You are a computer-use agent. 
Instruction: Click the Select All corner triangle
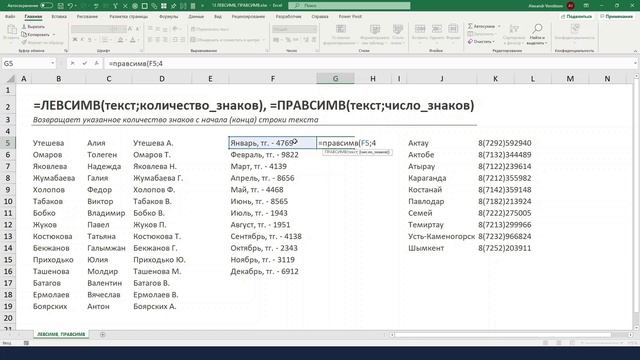[x=11, y=79]
